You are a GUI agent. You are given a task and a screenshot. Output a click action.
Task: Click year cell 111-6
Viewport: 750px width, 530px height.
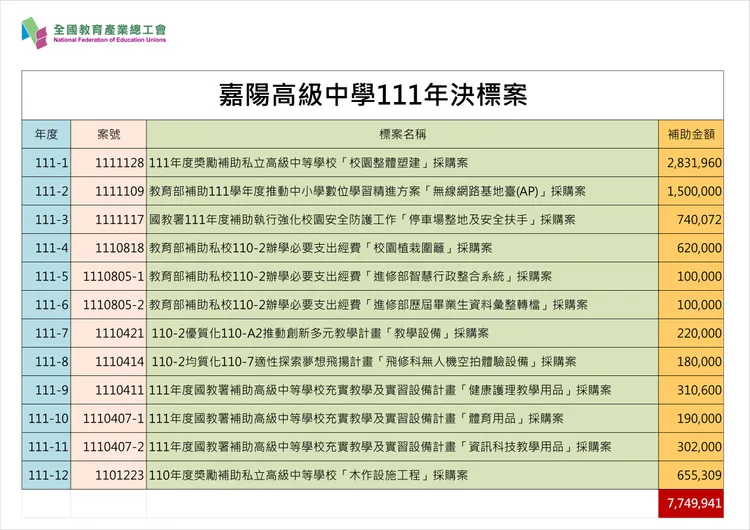click(x=46, y=305)
